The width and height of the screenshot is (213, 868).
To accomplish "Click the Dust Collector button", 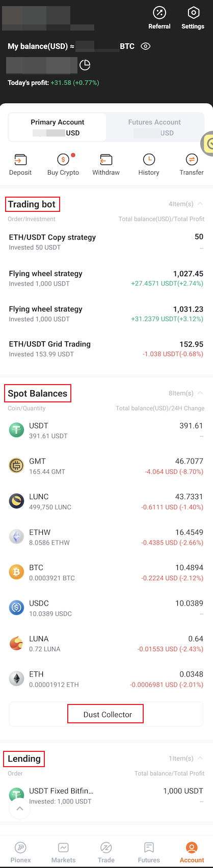I will [106, 714].
